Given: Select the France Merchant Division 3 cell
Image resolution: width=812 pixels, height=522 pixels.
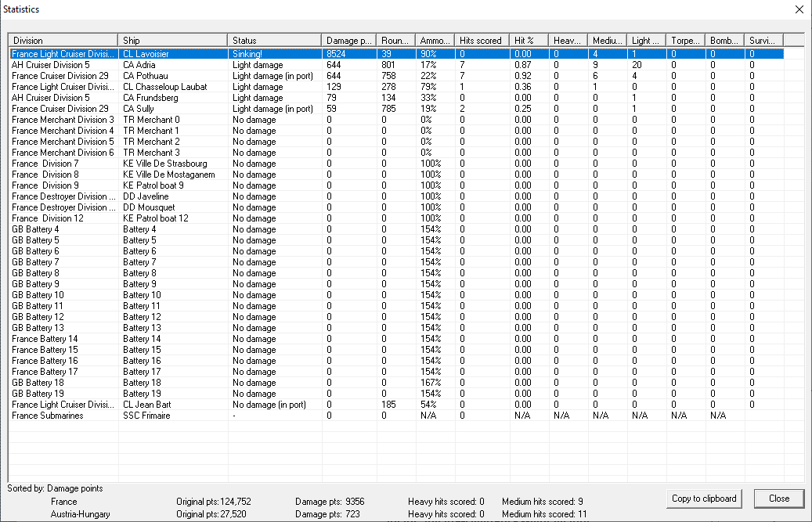Looking at the screenshot, I should point(63,120).
